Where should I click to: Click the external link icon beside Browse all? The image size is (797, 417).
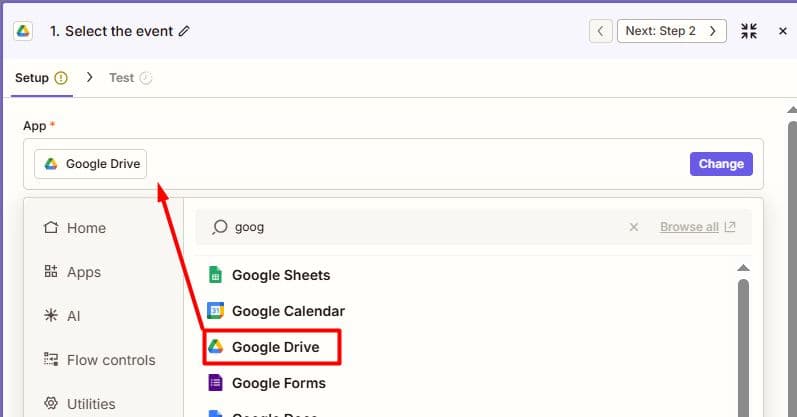[x=730, y=226]
